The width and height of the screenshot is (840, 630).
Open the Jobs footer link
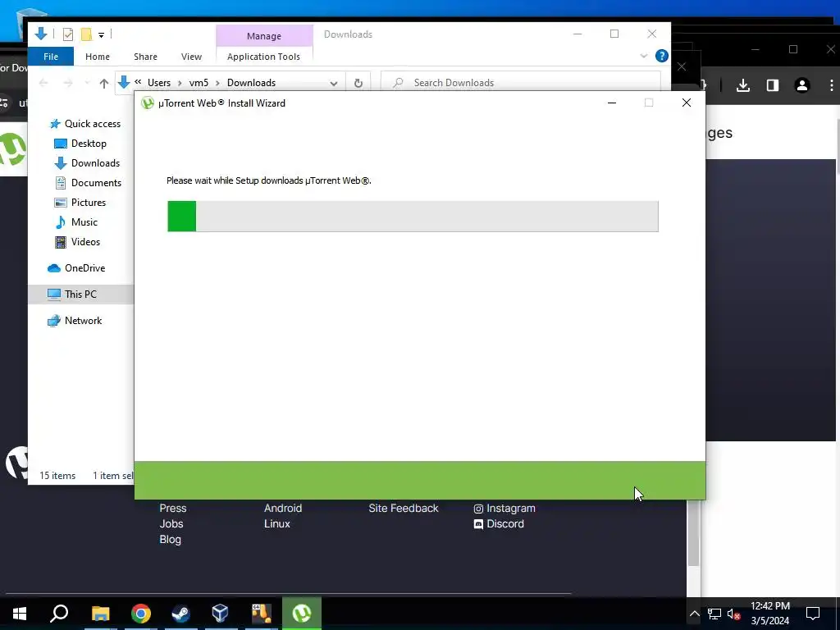(x=171, y=524)
